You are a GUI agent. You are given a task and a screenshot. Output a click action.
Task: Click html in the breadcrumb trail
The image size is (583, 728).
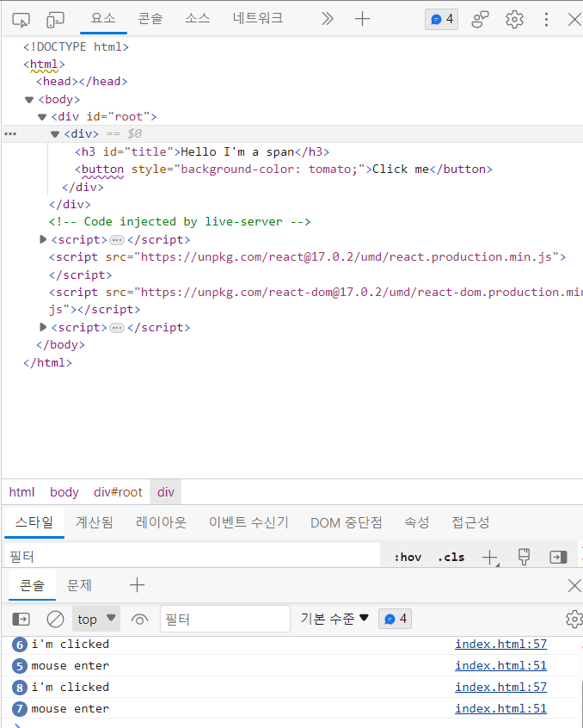click(21, 492)
